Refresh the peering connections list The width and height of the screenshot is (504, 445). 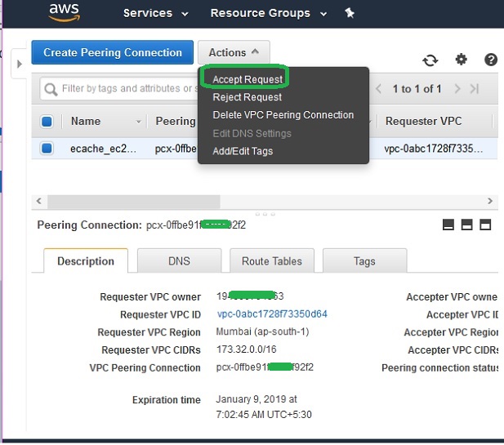[430, 60]
